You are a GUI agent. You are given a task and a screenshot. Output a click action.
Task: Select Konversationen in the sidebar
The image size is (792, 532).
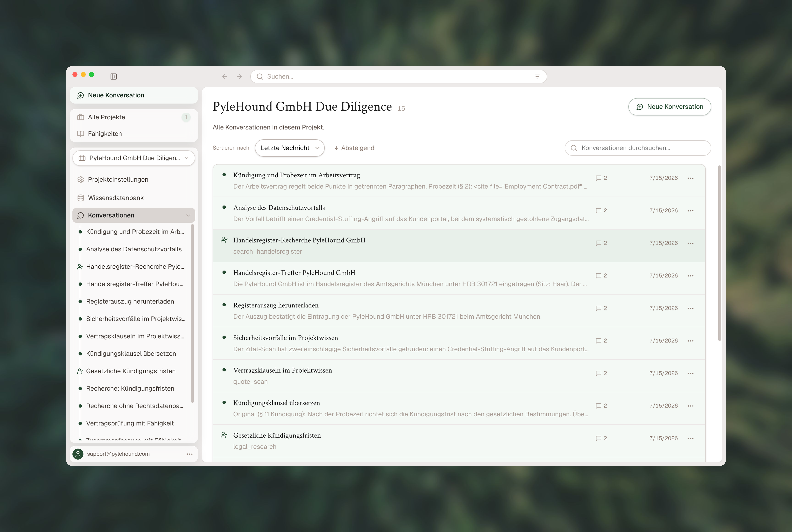pyautogui.click(x=134, y=215)
